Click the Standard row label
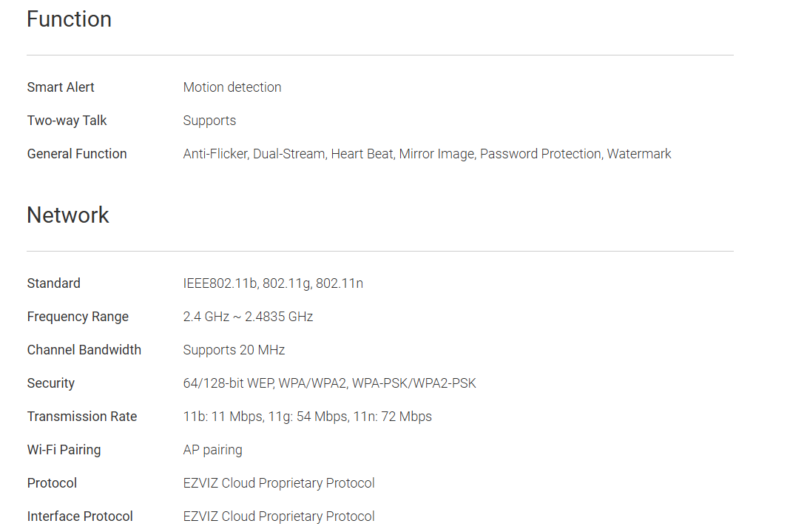 pyautogui.click(x=54, y=283)
